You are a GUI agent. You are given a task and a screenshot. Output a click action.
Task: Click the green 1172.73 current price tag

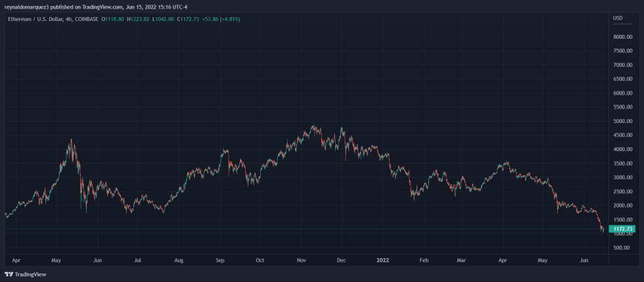coord(622,229)
